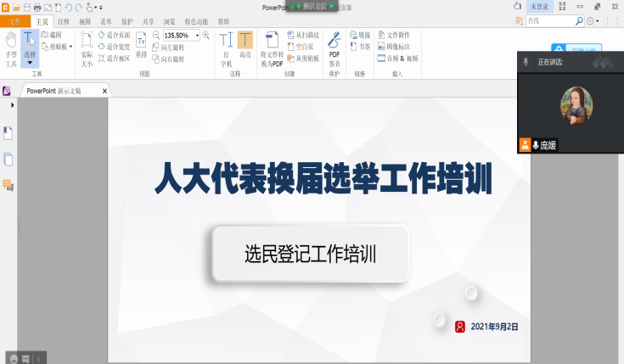
Task: Open the bookmarks panel in left sidebar
Action: (x=8, y=132)
